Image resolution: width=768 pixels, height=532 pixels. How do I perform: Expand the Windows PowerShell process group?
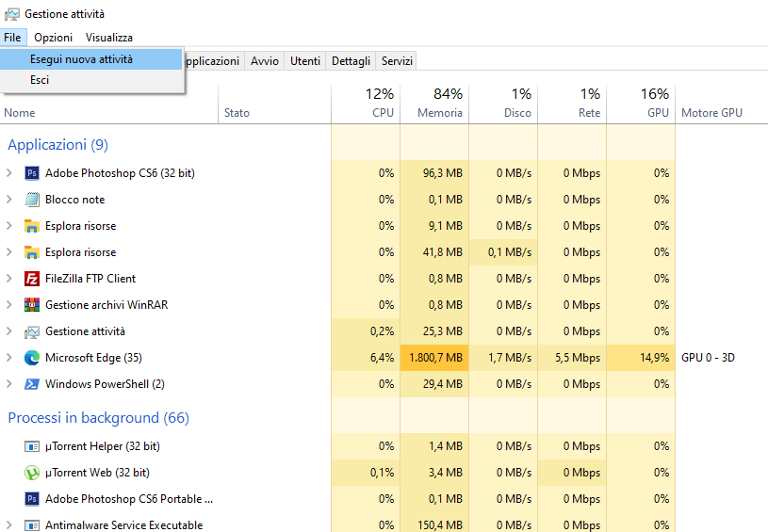pos(9,384)
